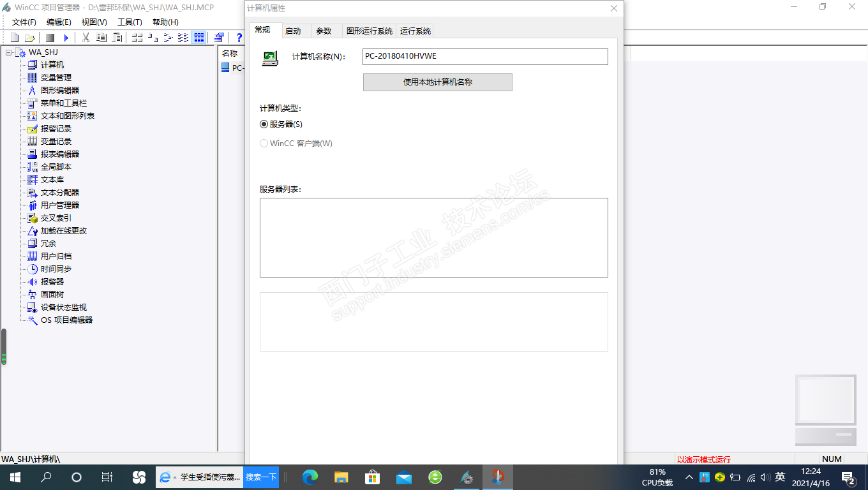The height and width of the screenshot is (490, 868).
Task: Switch to small icons view
Action: [x=153, y=38]
